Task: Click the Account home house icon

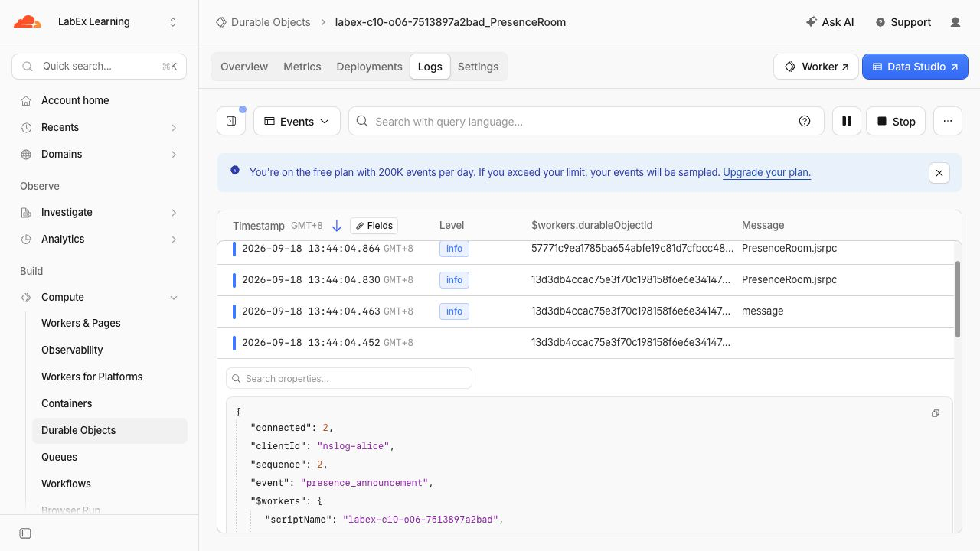Action: click(26, 101)
